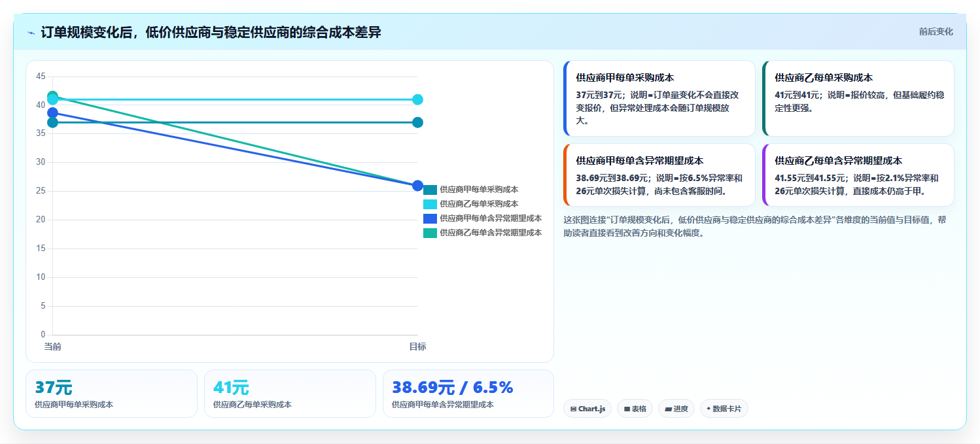Click the 表格 chip icon
980x444 pixels.
(627, 409)
